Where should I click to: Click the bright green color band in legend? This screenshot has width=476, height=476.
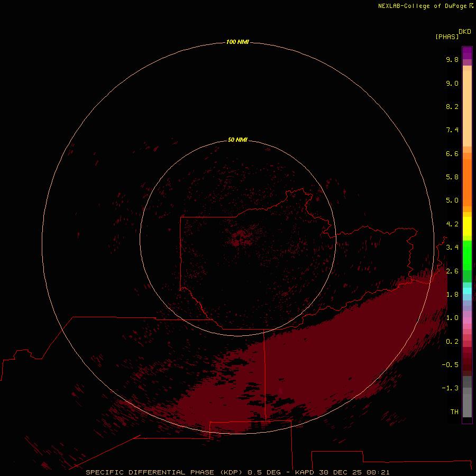tap(467, 255)
